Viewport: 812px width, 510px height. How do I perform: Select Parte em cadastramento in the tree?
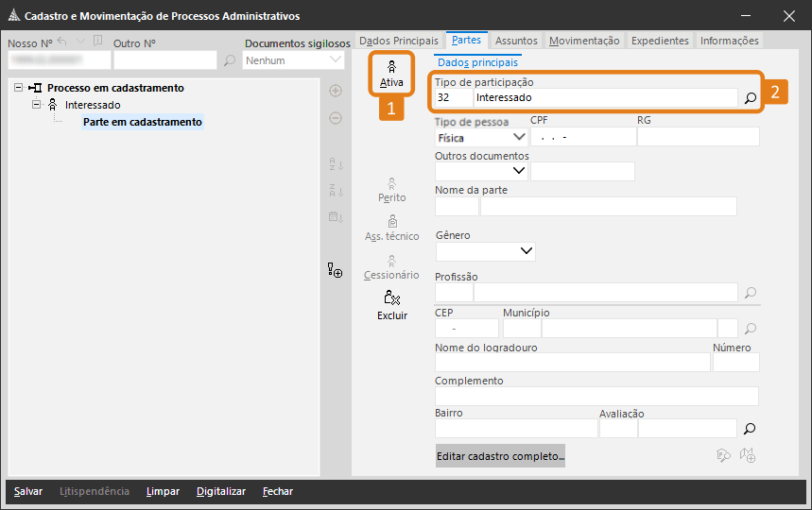pyautogui.click(x=143, y=122)
